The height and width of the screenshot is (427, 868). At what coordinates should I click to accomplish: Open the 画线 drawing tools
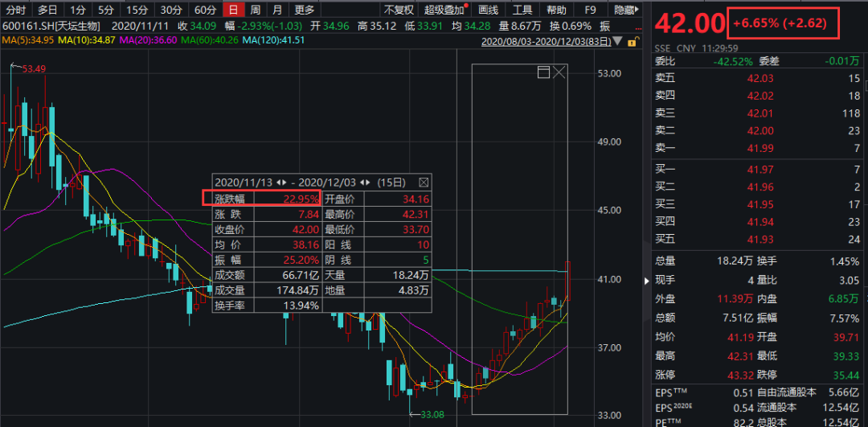(488, 10)
